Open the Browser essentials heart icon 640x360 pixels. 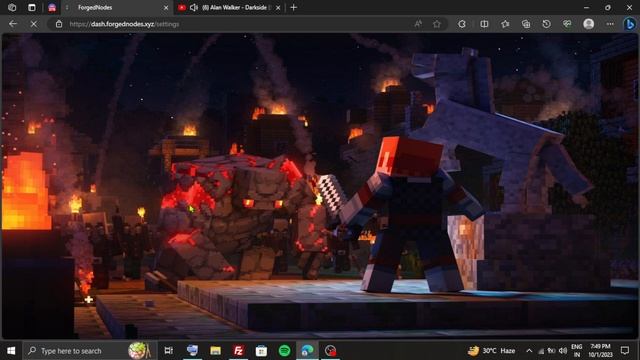click(567, 24)
